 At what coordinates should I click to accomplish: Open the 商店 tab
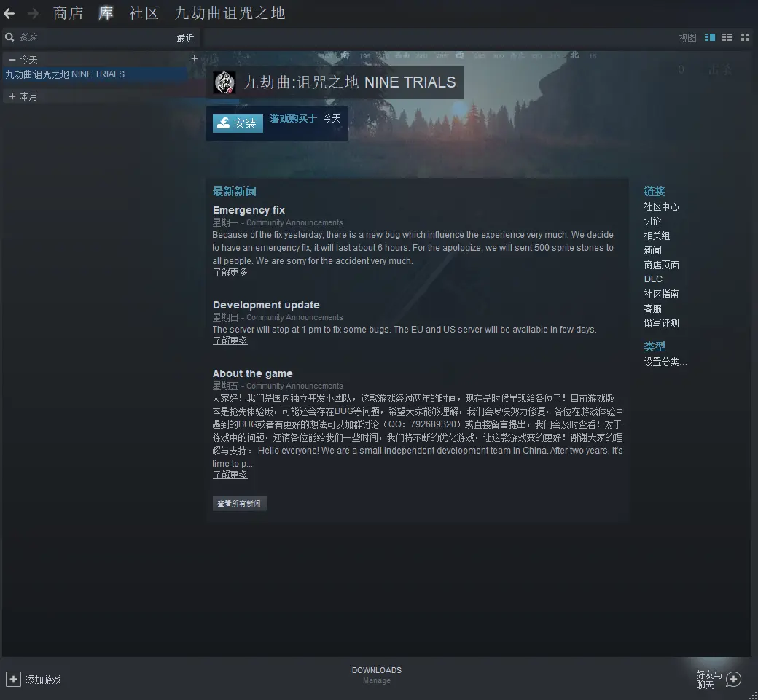pos(68,13)
